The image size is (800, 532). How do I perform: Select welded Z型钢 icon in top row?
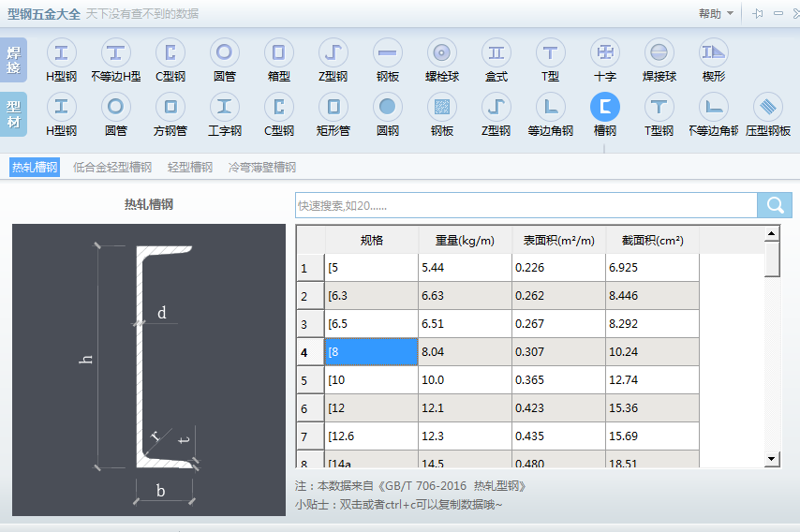point(333,52)
